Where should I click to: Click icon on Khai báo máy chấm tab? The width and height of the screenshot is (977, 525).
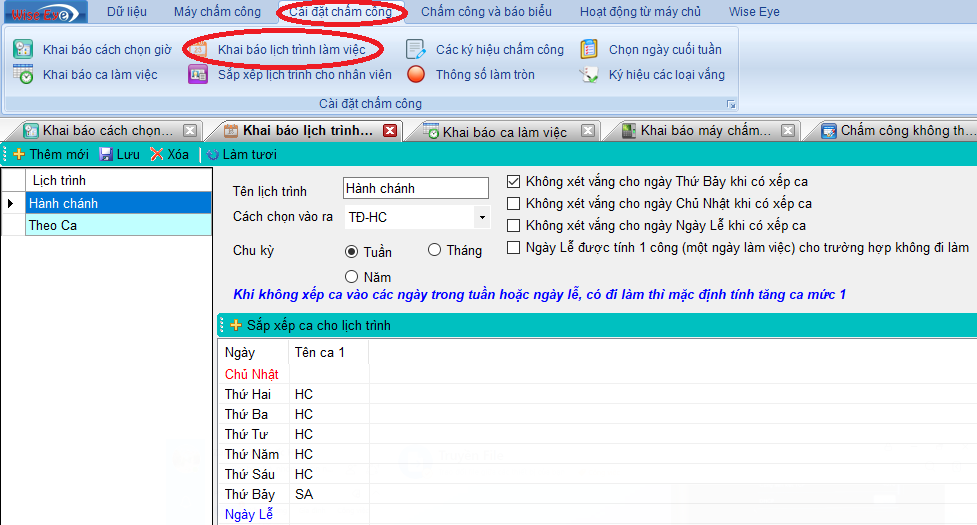[x=629, y=131]
